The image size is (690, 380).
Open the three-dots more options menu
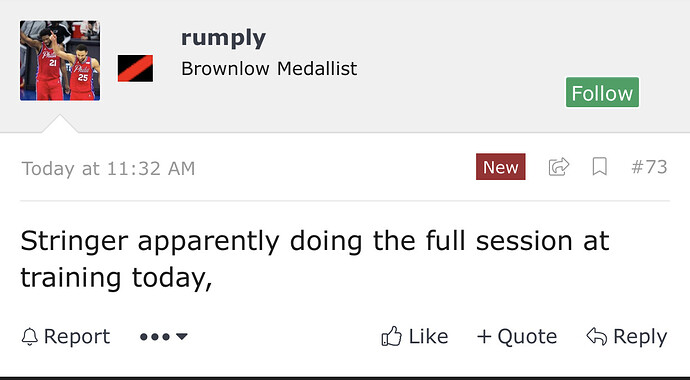point(155,337)
